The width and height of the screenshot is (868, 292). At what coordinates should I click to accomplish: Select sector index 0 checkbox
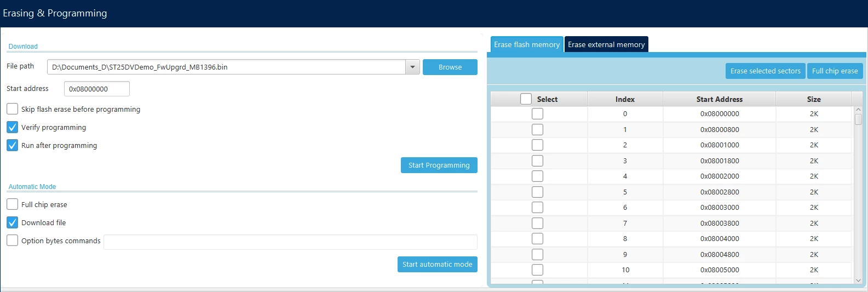pos(538,114)
